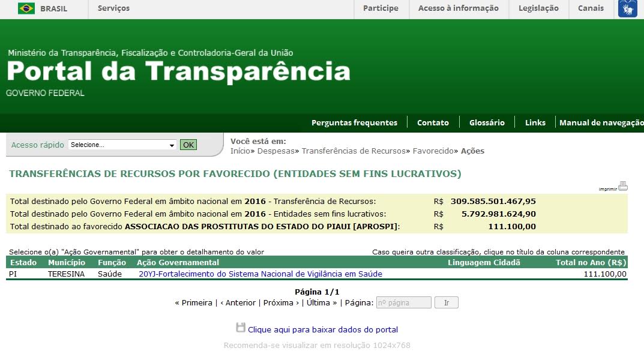Open Manual de navegação

click(601, 122)
